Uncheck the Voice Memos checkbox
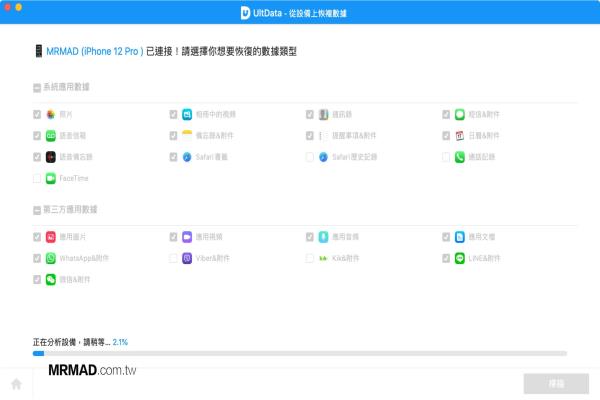Image resolution: width=600 pixels, height=400 pixels. click(37, 157)
